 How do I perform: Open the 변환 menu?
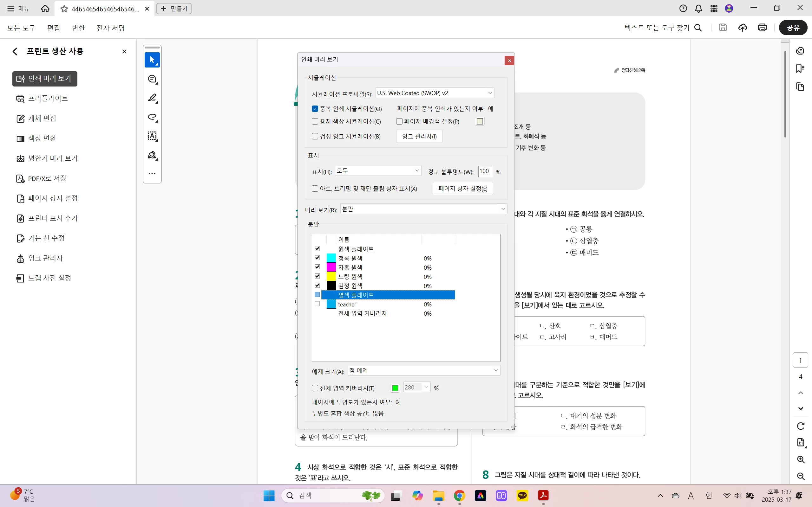78,28
